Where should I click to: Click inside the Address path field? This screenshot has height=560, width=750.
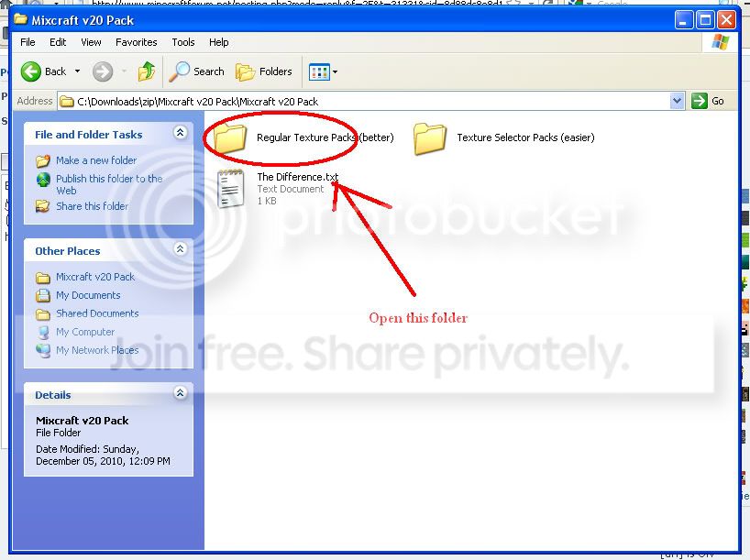(367, 101)
